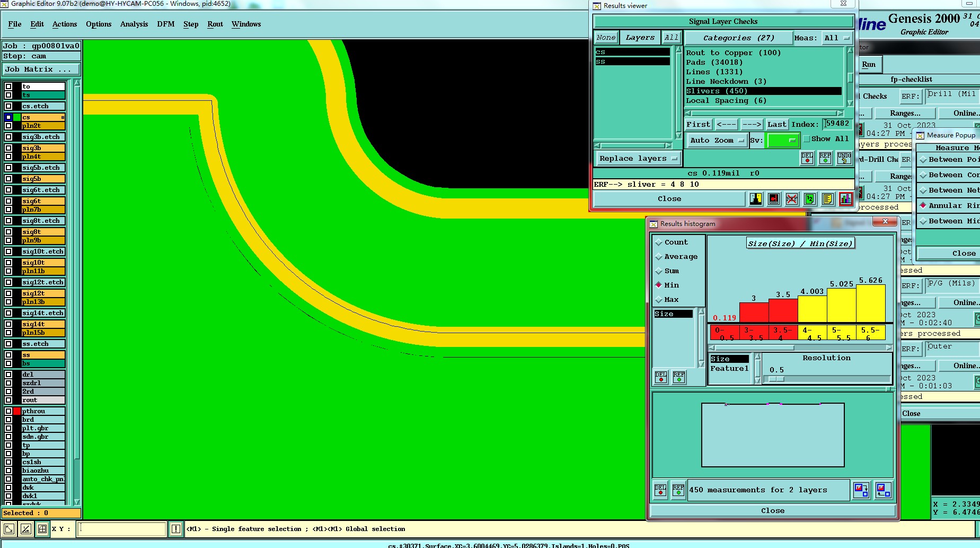Click histogram export icon with down arrow
The height and width of the screenshot is (548, 980).
[861, 490]
